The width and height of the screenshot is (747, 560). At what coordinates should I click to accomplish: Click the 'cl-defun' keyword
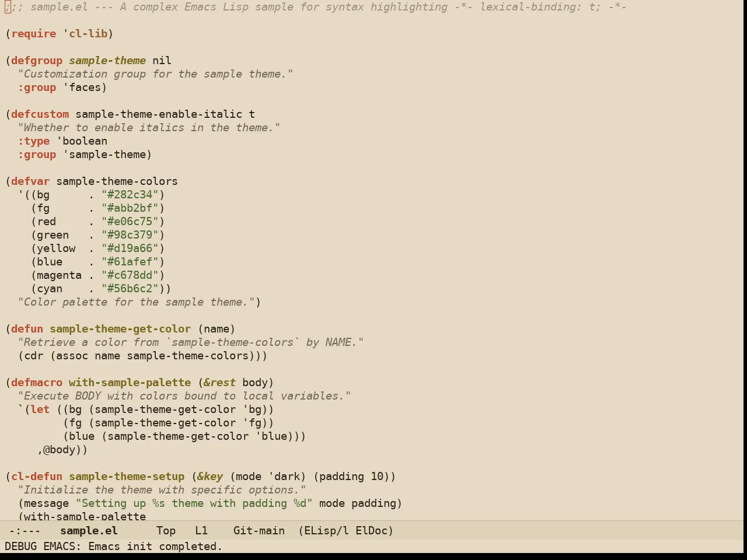tap(37, 477)
